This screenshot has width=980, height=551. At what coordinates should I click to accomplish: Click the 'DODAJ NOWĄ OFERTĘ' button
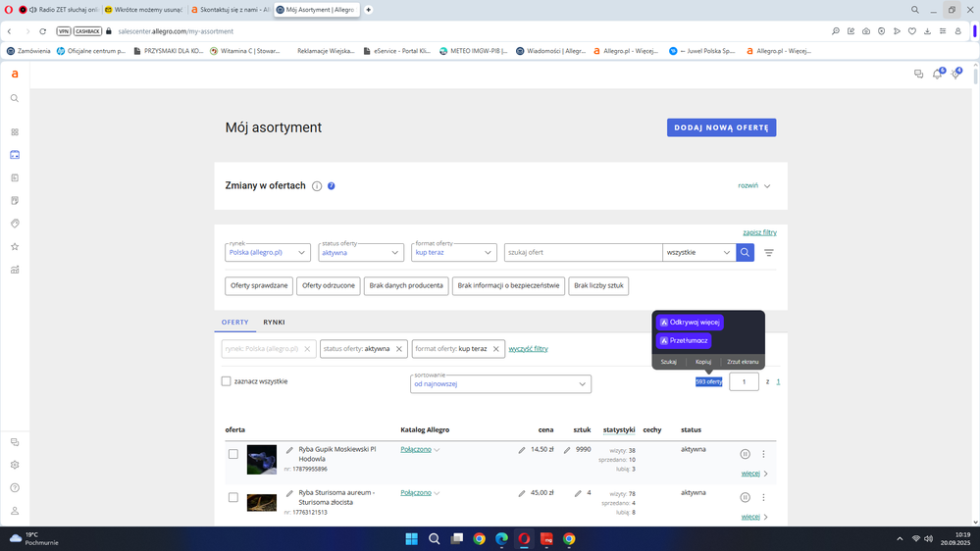click(721, 127)
